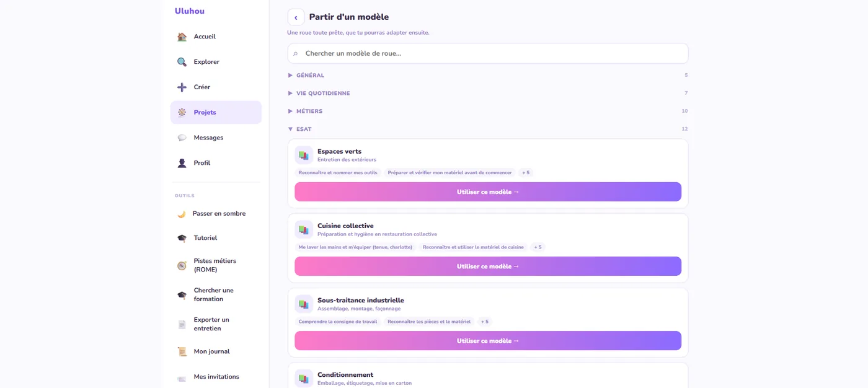
Task: Click the Espaces verts template icon
Action: click(304, 155)
